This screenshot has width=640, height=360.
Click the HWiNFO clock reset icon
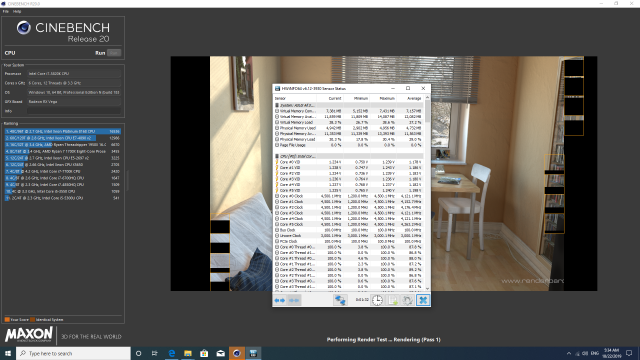(x=378, y=300)
